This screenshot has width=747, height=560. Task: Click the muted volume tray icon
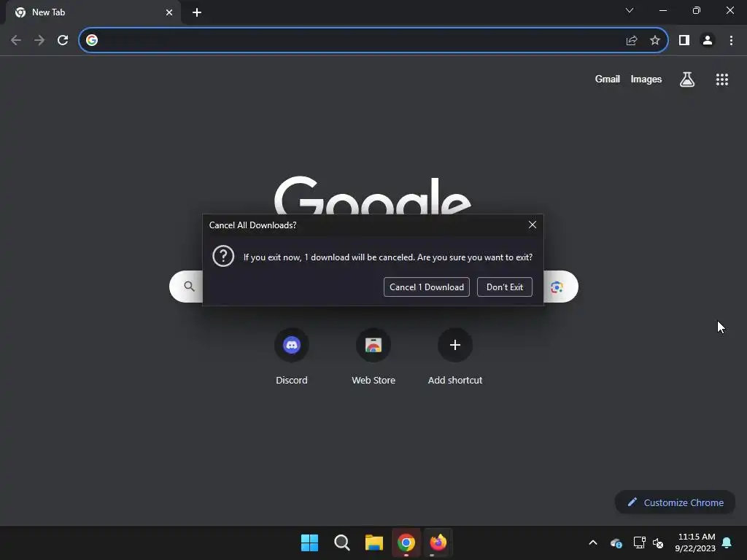click(x=658, y=542)
